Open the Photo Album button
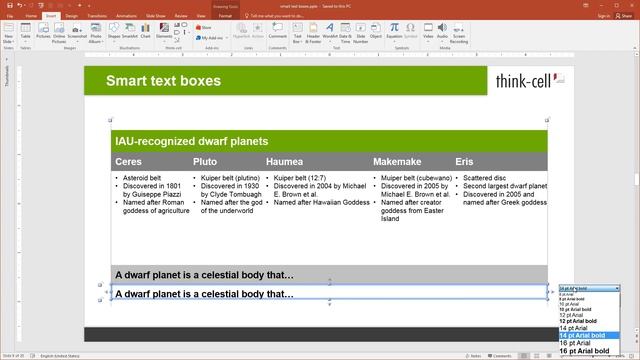The height and width of the screenshot is (360, 640). coord(96,33)
